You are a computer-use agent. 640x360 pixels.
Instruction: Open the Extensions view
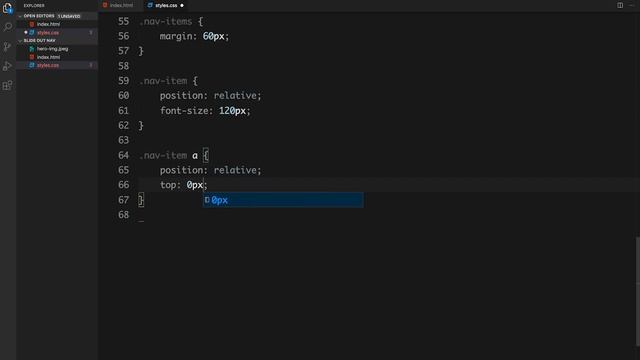pos(7,85)
